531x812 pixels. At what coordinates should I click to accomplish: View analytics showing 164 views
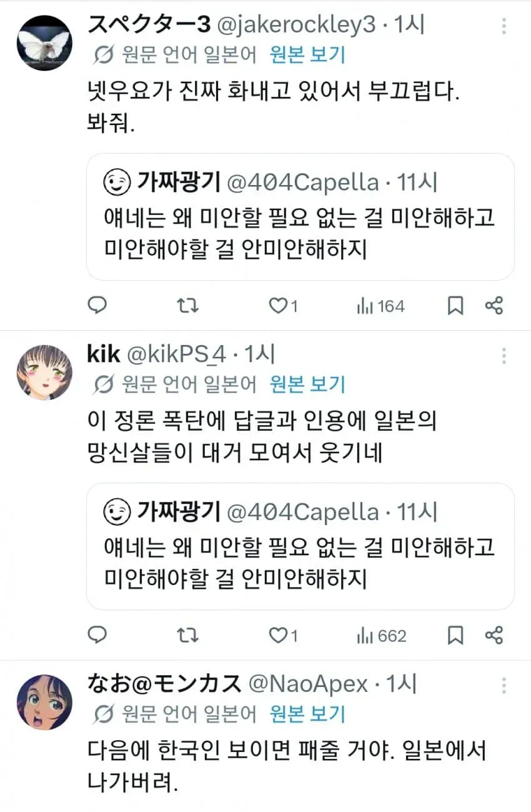pyautogui.click(x=380, y=306)
